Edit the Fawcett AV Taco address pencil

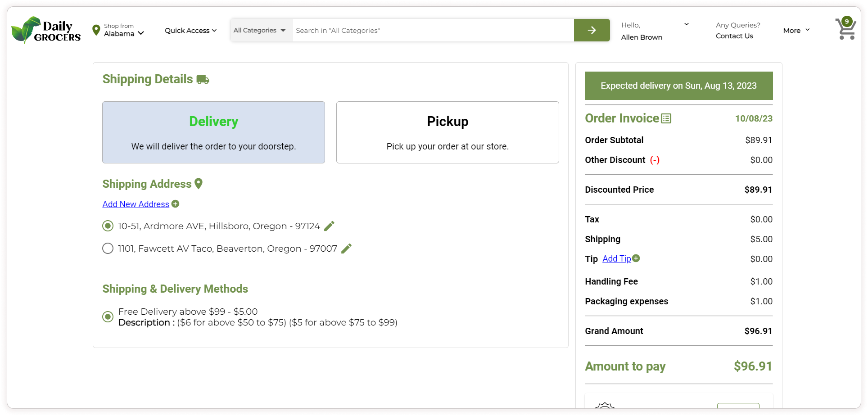[x=346, y=249]
